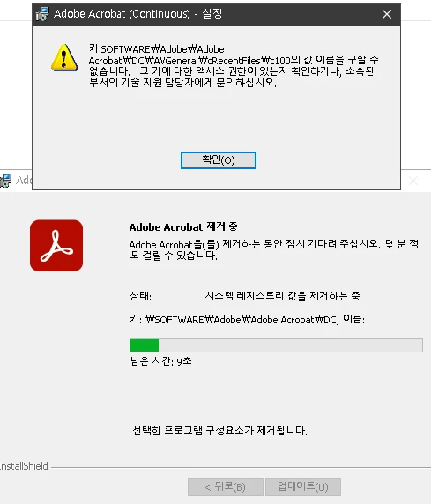Click the 남은 시간: 9초 remaining time text
Screen dimensions: 431x504
(160, 361)
